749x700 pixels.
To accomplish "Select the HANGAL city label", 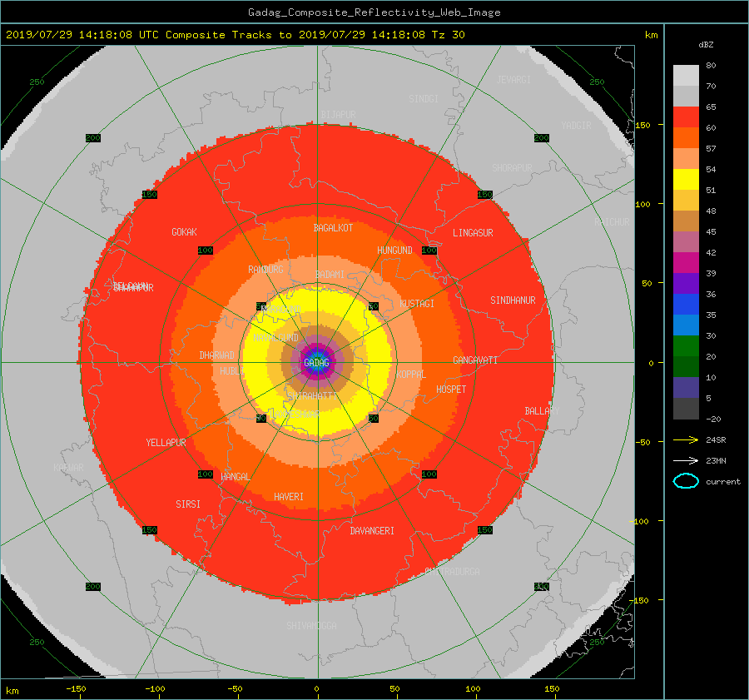I will tap(235, 477).
